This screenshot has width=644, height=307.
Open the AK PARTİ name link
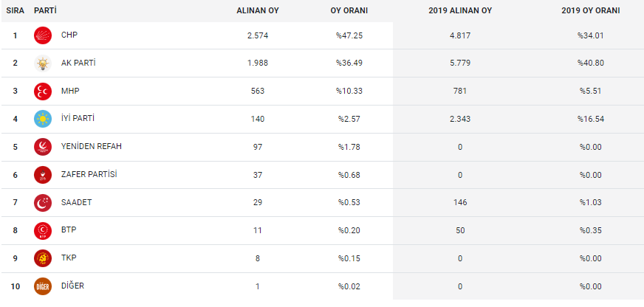coord(78,63)
